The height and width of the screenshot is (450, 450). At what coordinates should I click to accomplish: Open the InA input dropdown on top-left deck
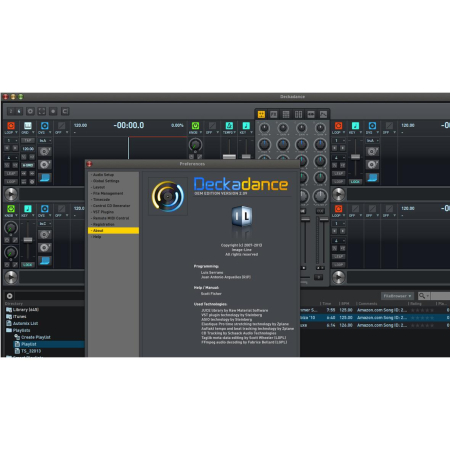(x=45, y=141)
